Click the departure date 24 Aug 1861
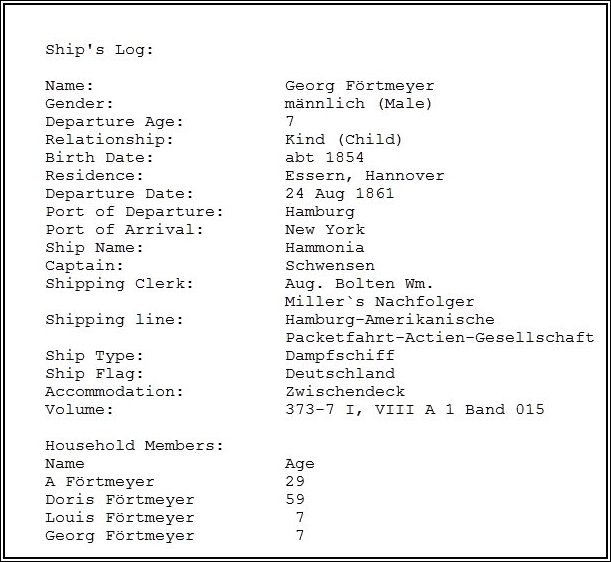 click(339, 194)
